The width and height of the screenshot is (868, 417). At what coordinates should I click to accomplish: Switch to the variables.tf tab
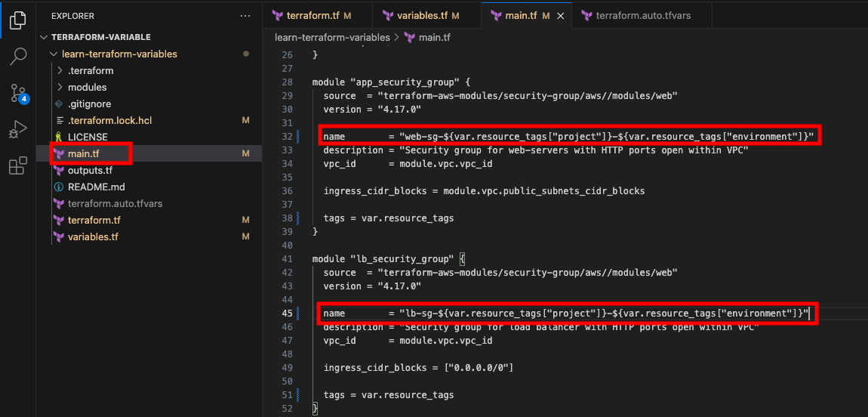tap(426, 16)
